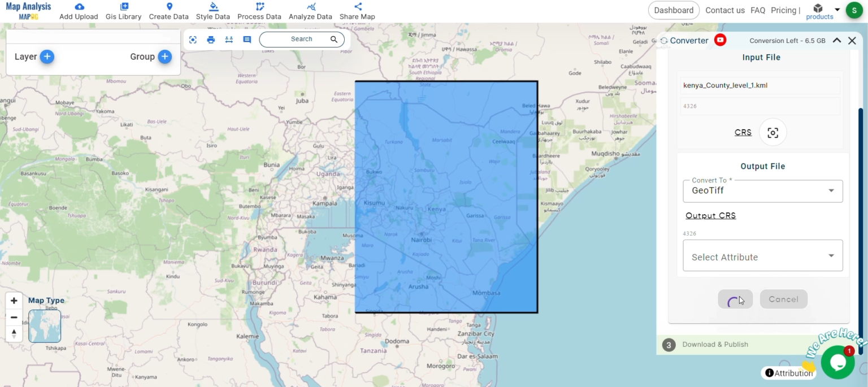
Task: Open the measure distance tool on the map toolbar
Action: (x=229, y=40)
